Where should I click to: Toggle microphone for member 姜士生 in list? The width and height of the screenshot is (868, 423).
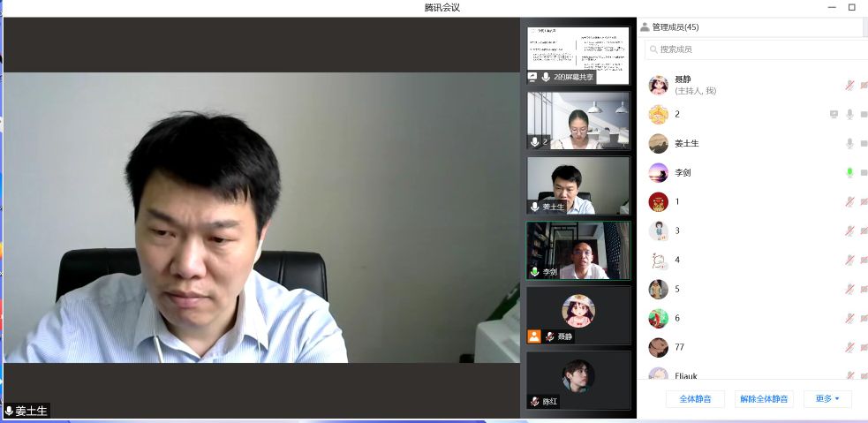[x=849, y=143]
